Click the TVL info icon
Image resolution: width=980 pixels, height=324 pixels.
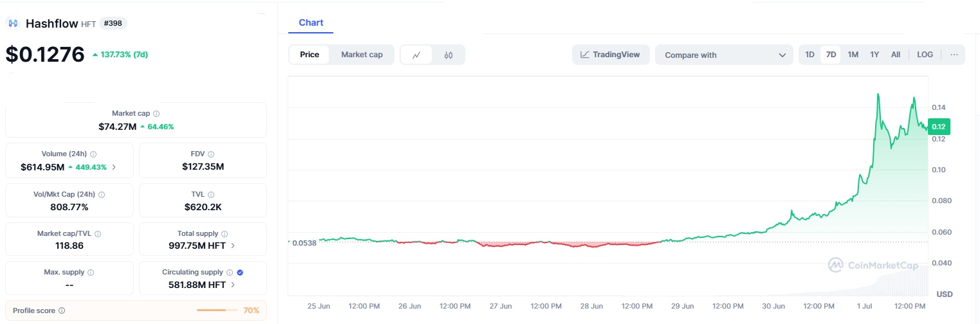coord(212,194)
